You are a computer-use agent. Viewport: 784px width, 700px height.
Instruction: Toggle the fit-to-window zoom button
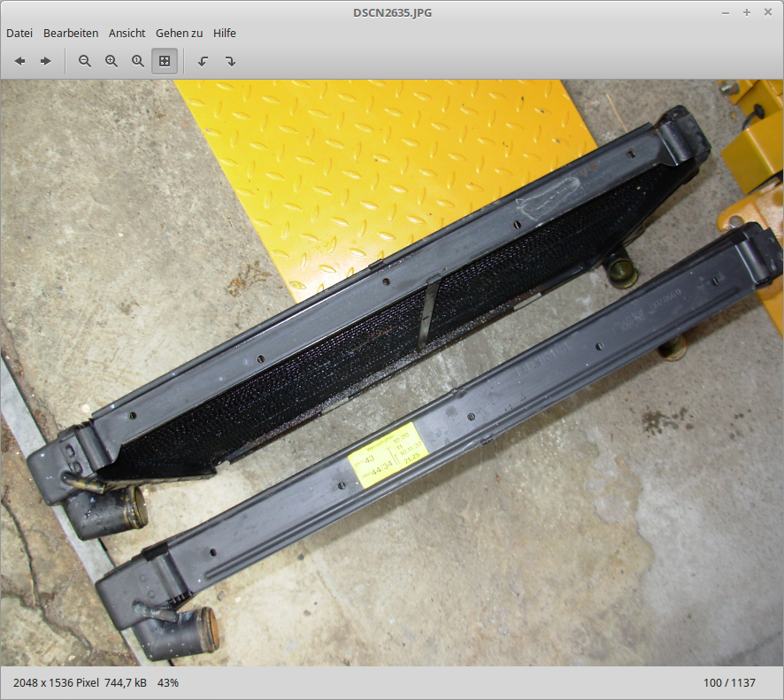[x=165, y=61]
